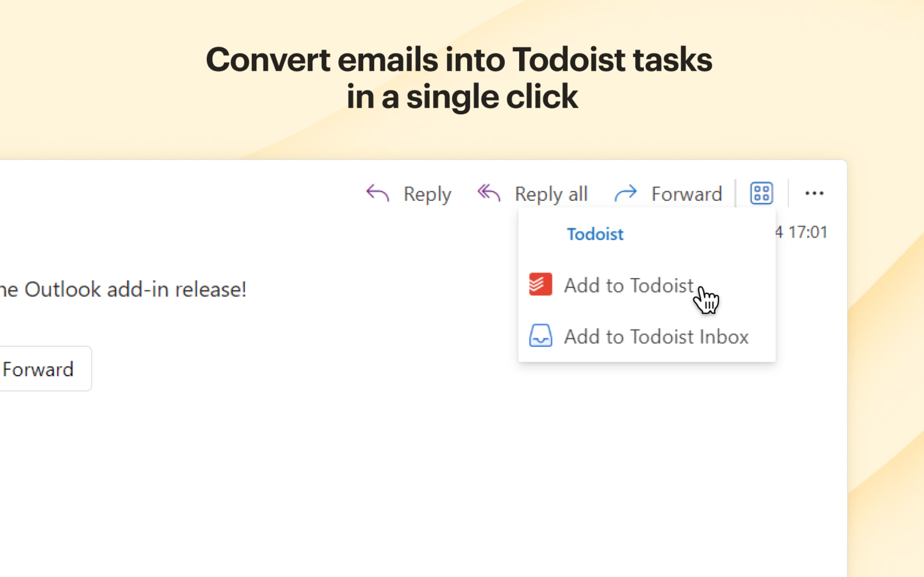Click Forward in the message action bar
924x577 pixels.
point(686,194)
